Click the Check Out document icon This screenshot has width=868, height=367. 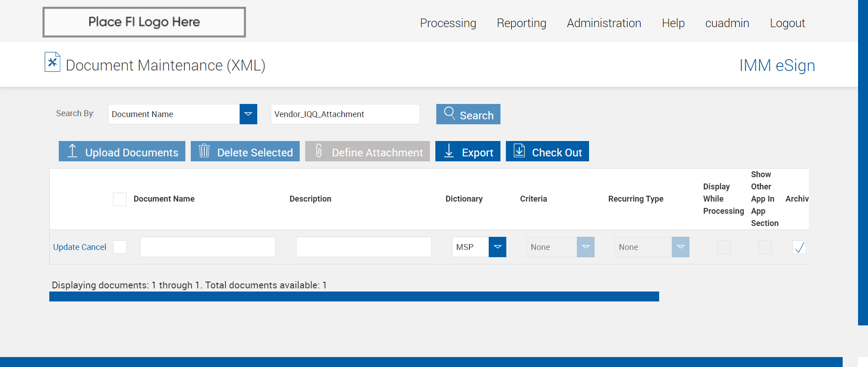pyautogui.click(x=519, y=151)
